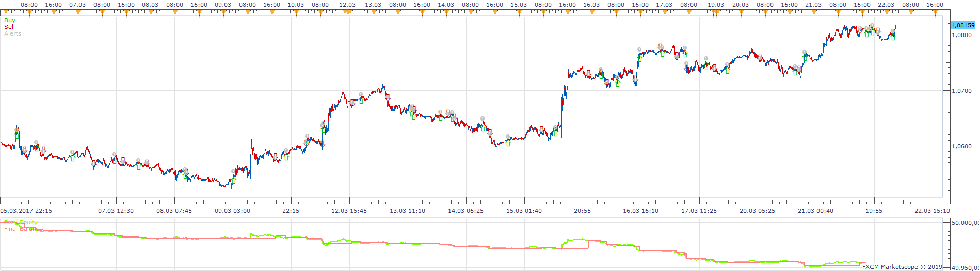Click the 09.03 date on top time ruler
The width and height of the screenshot is (980, 271).
tap(223, 5)
